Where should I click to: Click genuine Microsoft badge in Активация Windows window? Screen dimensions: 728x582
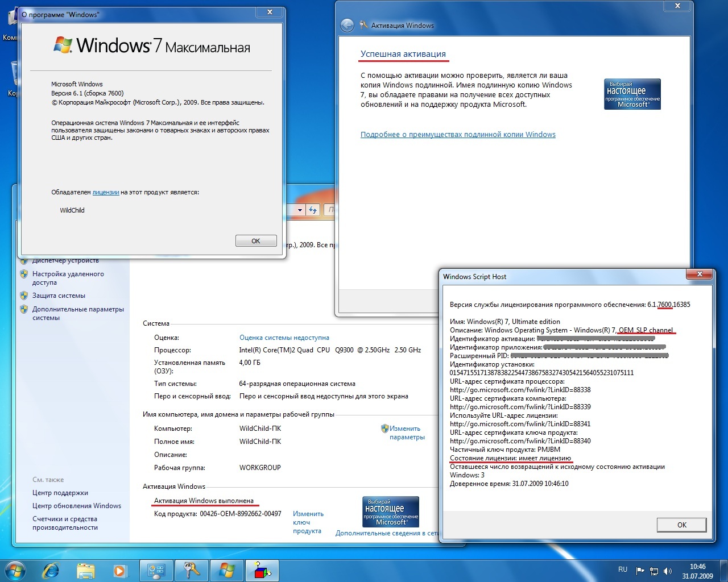(632, 94)
